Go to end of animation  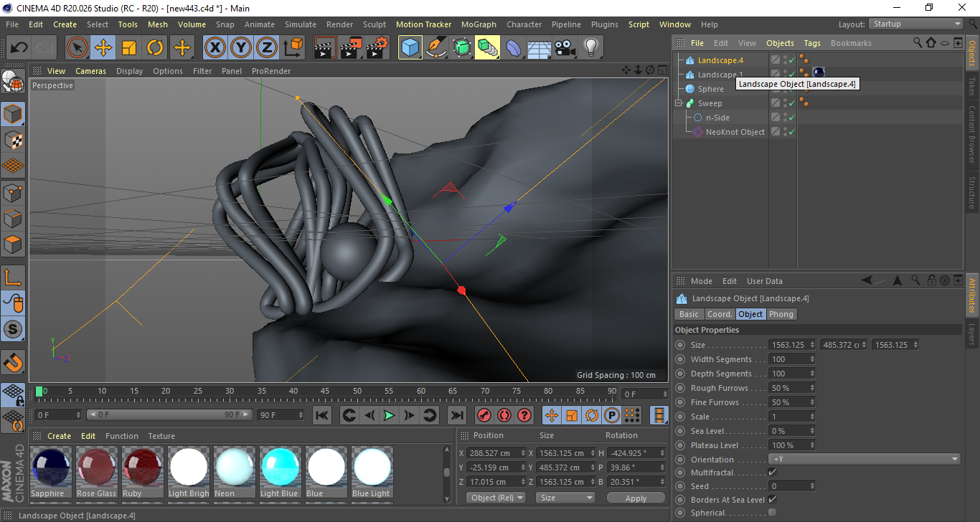[456, 415]
